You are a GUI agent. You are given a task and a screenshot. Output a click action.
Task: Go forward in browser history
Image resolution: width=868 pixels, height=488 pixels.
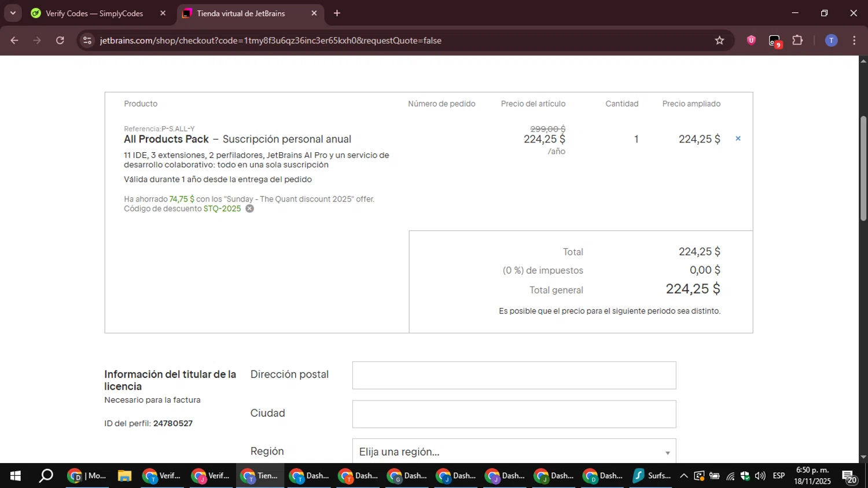tap(37, 41)
